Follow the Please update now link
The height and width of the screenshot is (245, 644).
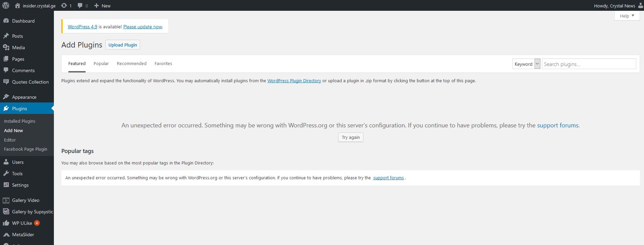(142, 27)
